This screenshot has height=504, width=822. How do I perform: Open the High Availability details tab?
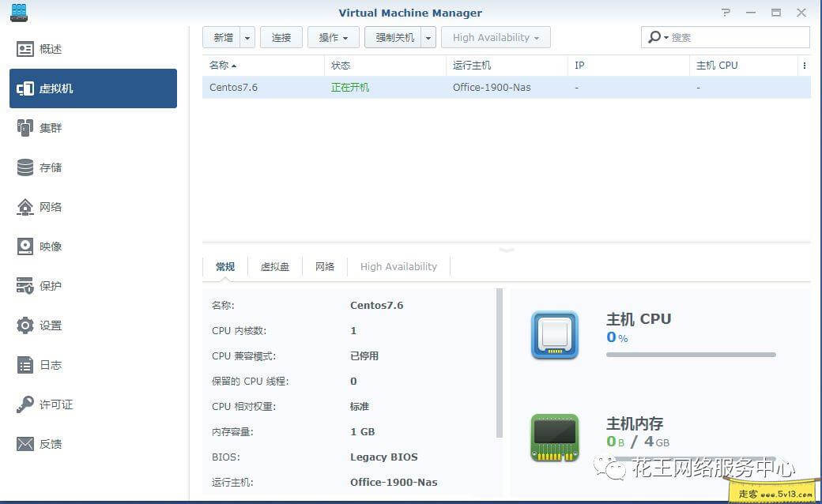click(x=398, y=266)
